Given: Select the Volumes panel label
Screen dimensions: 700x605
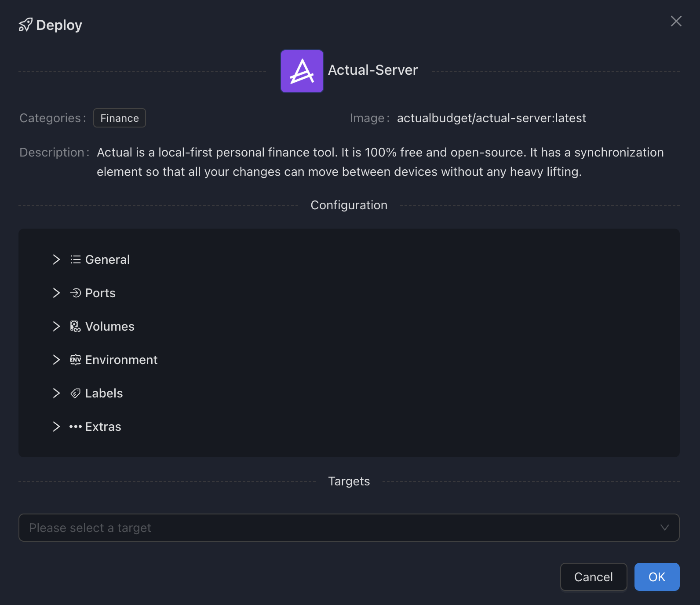Looking at the screenshot, I should pyautogui.click(x=110, y=326).
